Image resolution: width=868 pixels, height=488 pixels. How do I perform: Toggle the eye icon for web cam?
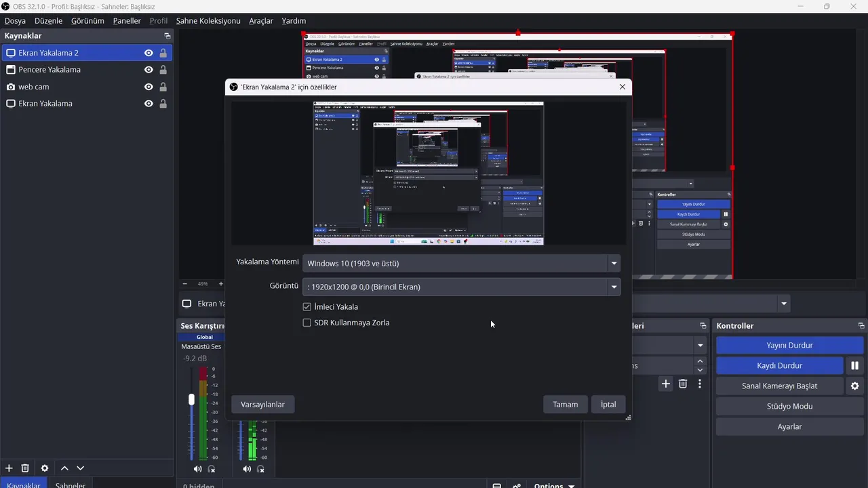(x=149, y=87)
